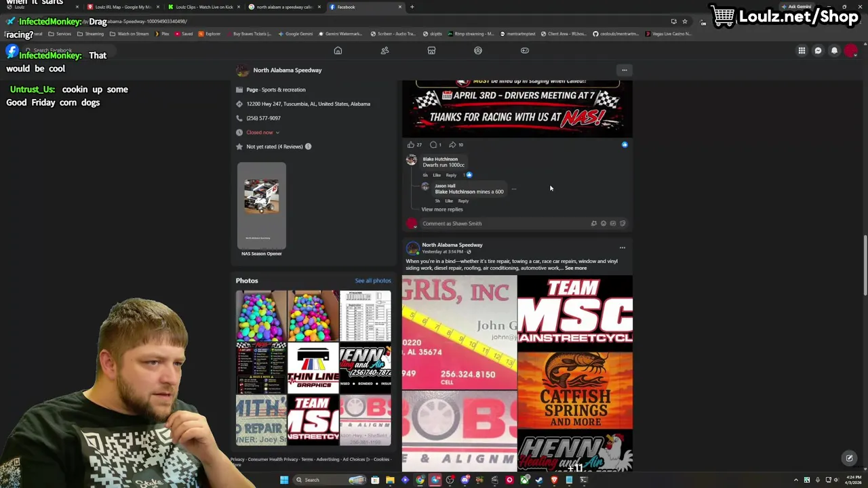Reply to Blake Hutchinson's comment

(x=451, y=175)
